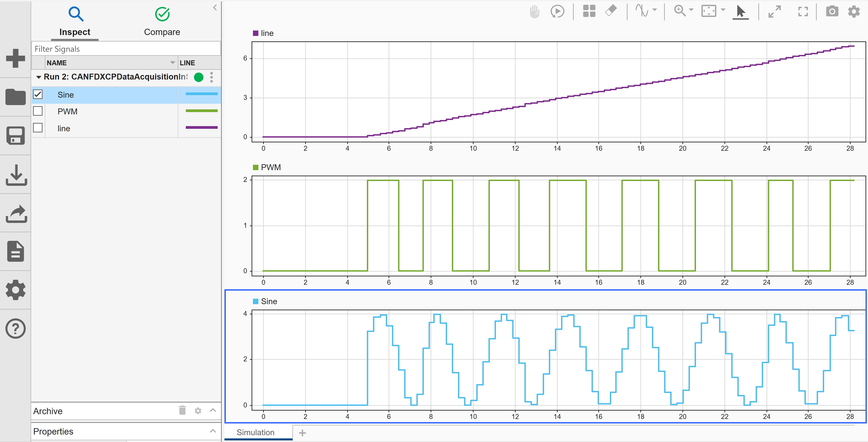Open Run 2 three-dot options menu
The width and height of the screenshot is (868, 442).
click(212, 77)
